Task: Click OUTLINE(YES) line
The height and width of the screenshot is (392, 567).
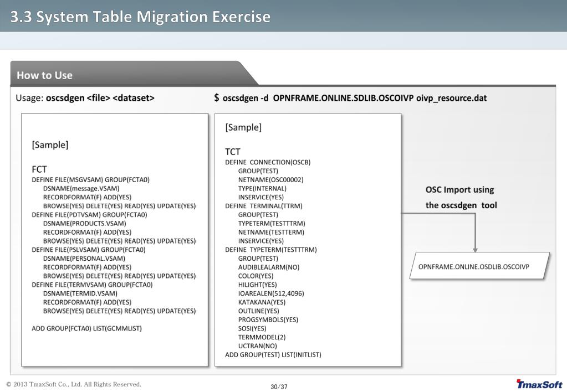Action: pyautogui.click(x=258, y=311)
